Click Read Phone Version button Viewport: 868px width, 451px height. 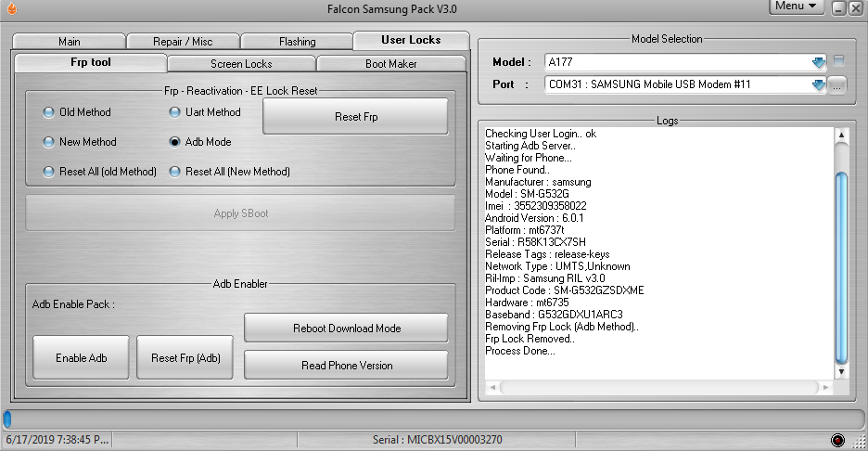[x=347, y=366]
